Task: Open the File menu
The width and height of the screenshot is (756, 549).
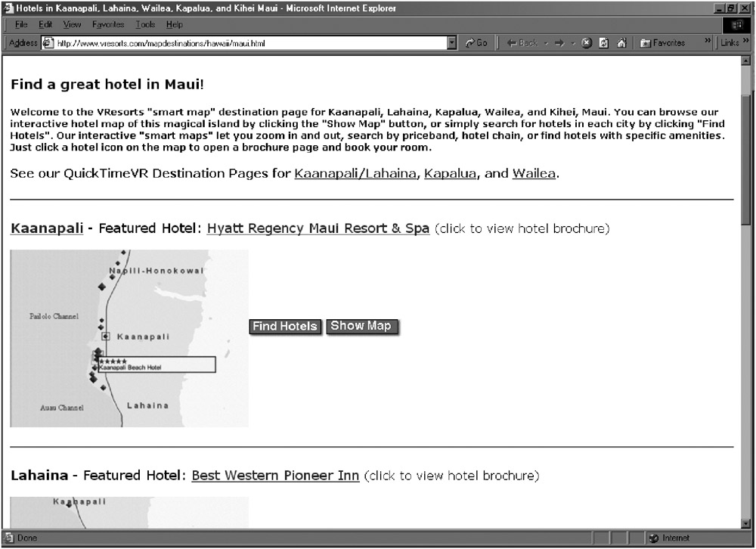Action: point(21,25)
